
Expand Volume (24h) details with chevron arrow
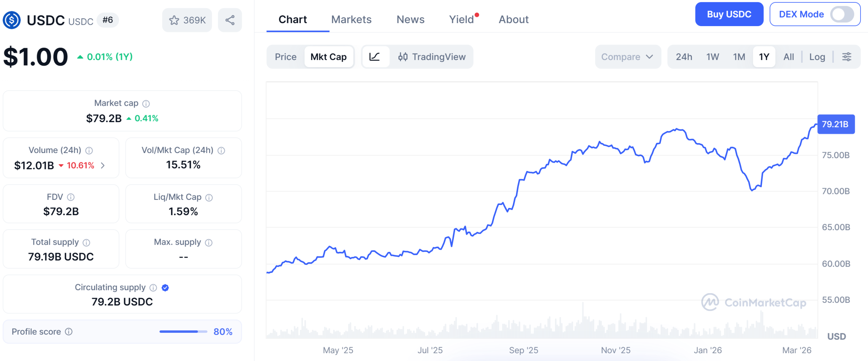point(104,166)
